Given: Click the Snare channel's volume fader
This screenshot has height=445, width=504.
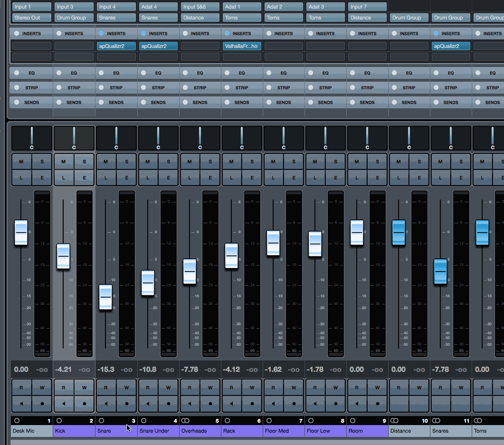Looking at the screenshot, I should coord(105,297).
